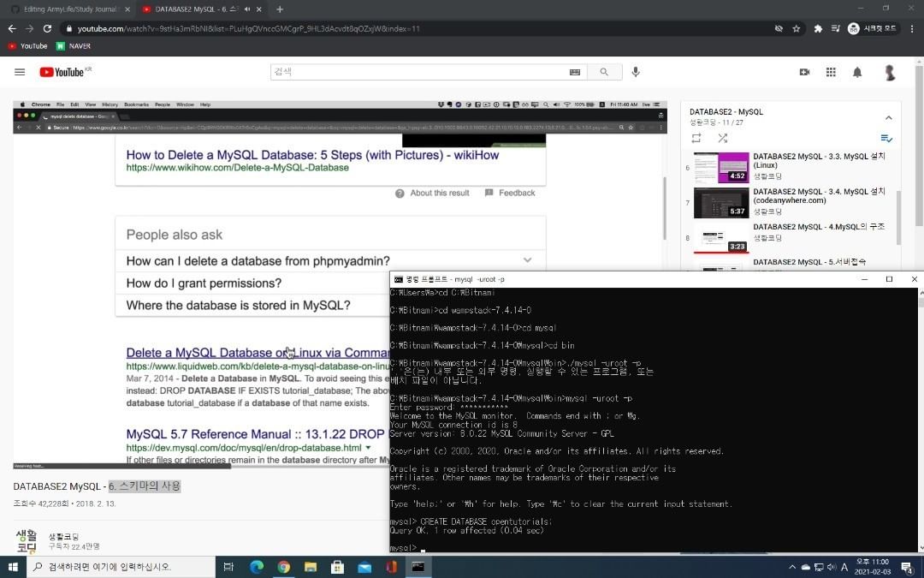Bookmark this page with the star icon
Viewport: 924px width, 578px height.
pyautogui.click(x=797, y=28)
